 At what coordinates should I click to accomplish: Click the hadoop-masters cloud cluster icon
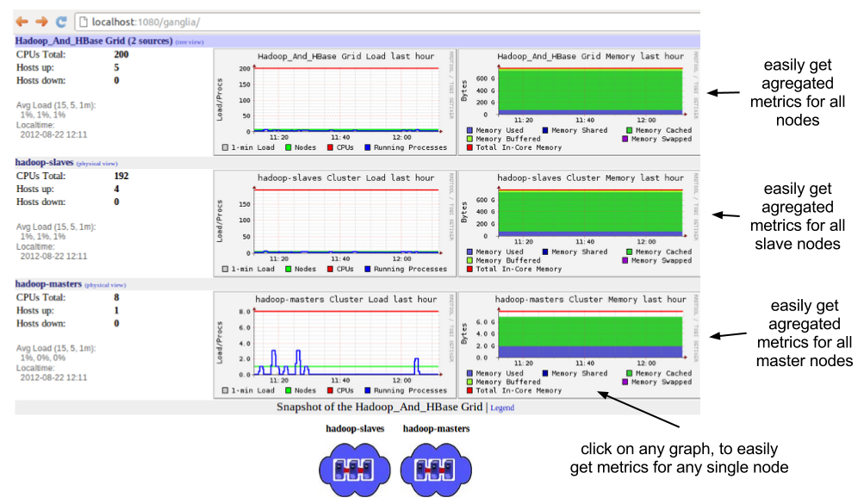436,470
